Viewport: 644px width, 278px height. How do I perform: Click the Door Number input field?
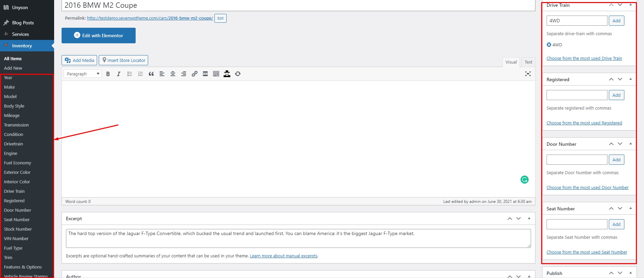pos(577,160)
